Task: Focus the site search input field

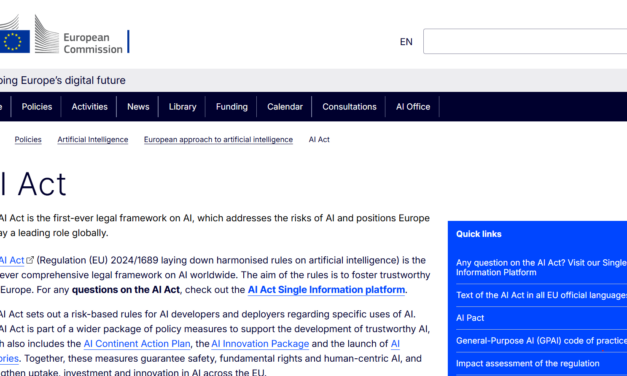Action: [x=525, y=41]
